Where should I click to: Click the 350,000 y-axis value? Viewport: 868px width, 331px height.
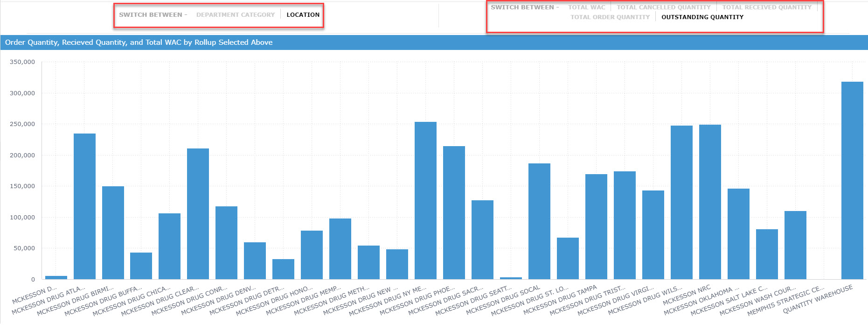[x=22, y=62]
